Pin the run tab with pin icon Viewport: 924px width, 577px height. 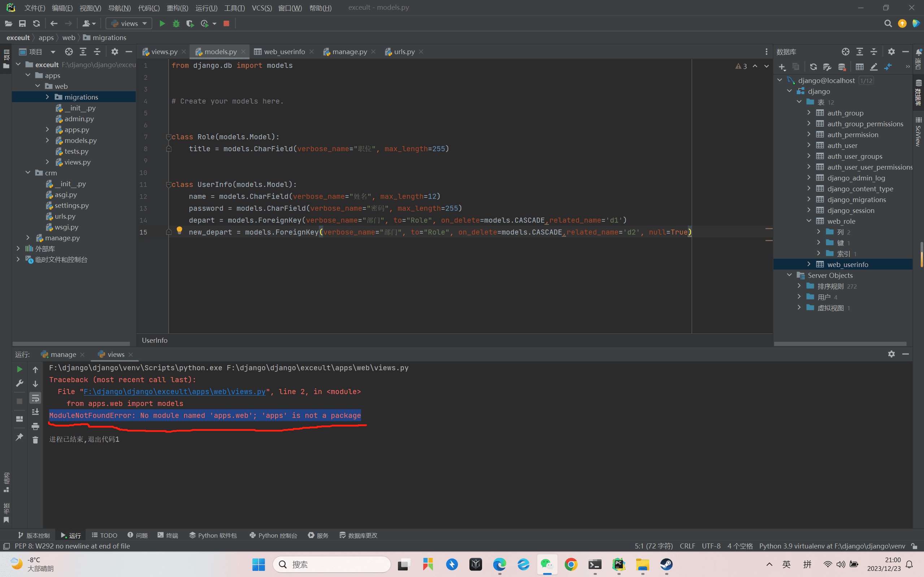pyautogui.click(x=19, y=437)
